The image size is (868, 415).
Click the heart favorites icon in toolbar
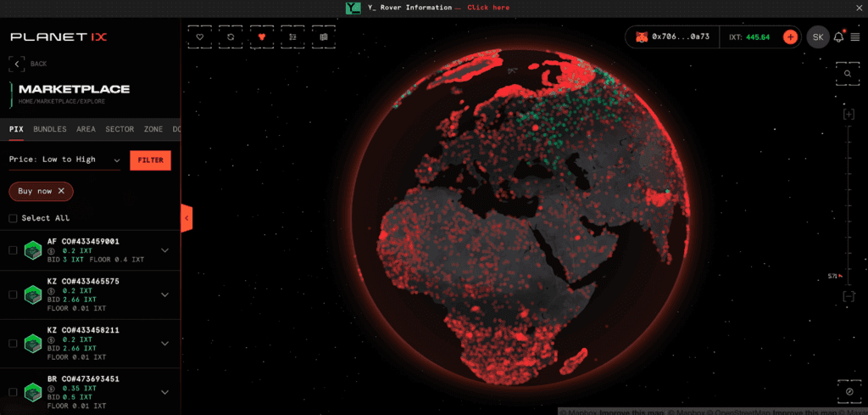pos(200,37)
